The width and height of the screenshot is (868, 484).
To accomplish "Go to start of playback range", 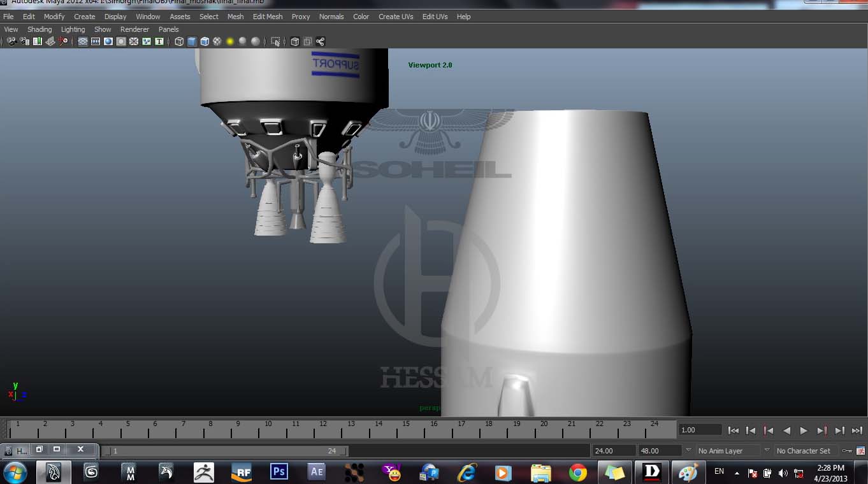I will pyautogui.click(x=734, y=431).
